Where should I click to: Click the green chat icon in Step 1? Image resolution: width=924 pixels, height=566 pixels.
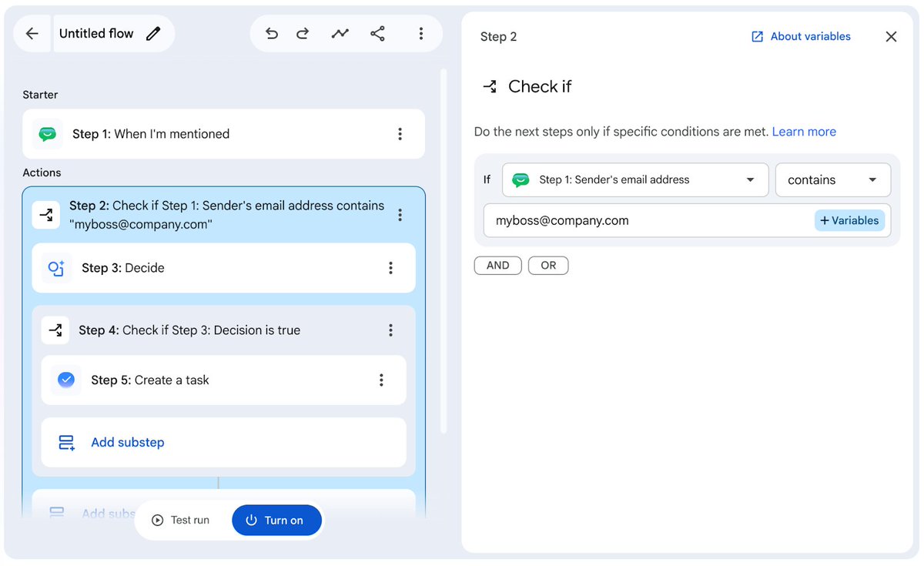[x=48, y=134]
